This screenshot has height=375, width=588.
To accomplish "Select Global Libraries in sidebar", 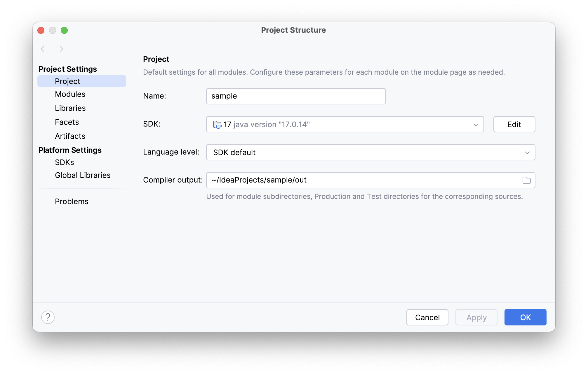I will pyautogui.click(x=83, y=175).
